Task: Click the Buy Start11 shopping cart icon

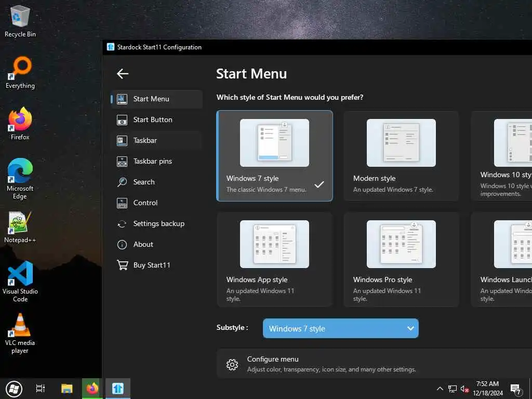Action: point(122,265)
